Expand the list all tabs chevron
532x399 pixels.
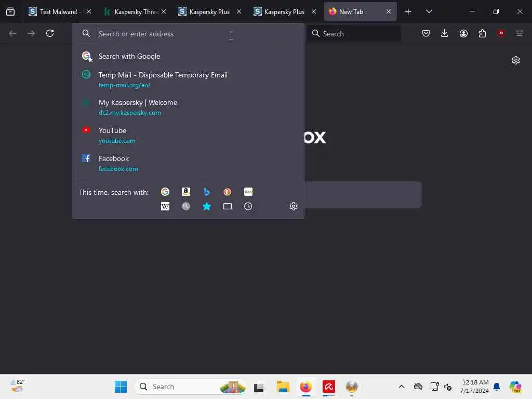(x=429, y=11)
